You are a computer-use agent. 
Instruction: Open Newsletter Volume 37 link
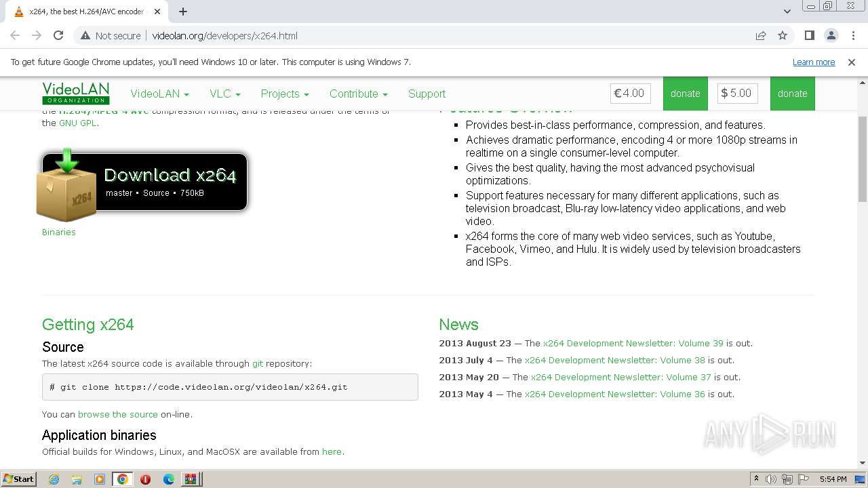(x=621, y=377)
